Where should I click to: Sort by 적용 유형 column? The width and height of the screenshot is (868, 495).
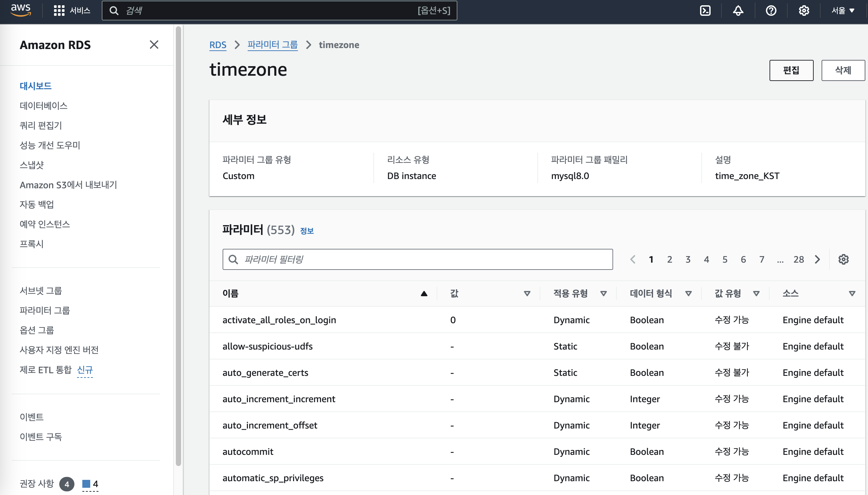[x=603, y=293]
